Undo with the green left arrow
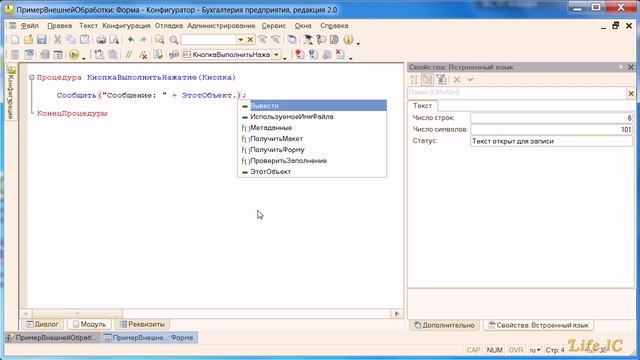The height and width of the screenshot is (360, 640). point(131,40)
